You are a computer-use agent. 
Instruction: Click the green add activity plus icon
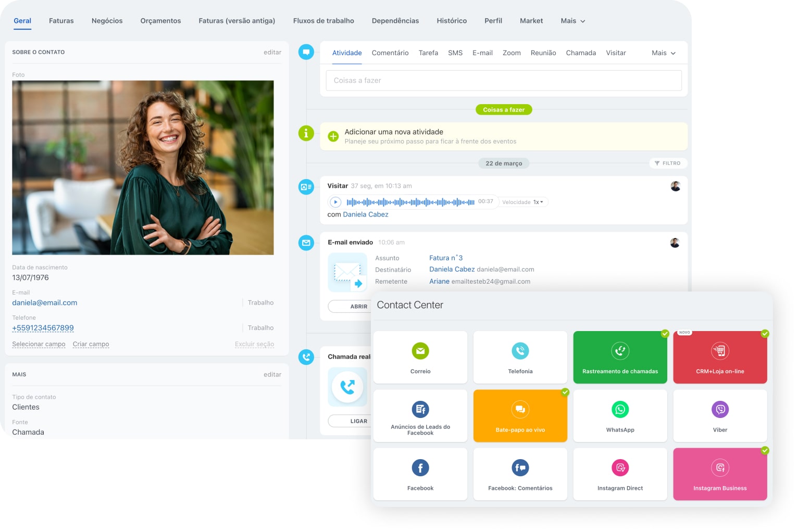click(333, 136)
